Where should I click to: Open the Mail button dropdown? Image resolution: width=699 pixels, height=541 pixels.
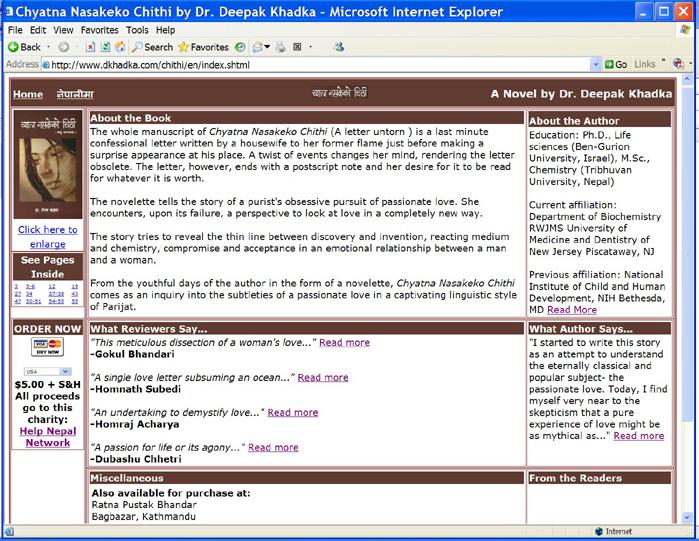(x=267, y=47)
